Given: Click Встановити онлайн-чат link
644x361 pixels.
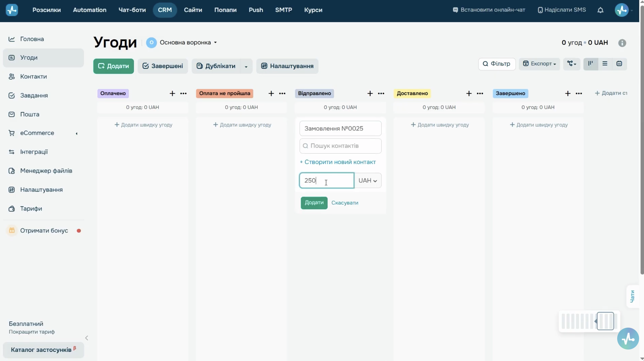Looking at the screenshot, I should click(489, 10).
